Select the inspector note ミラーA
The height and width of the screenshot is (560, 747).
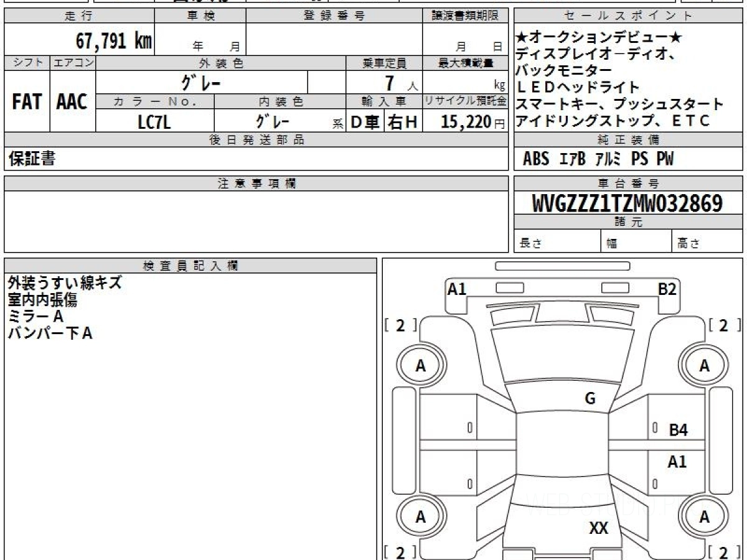click(35, 316)
